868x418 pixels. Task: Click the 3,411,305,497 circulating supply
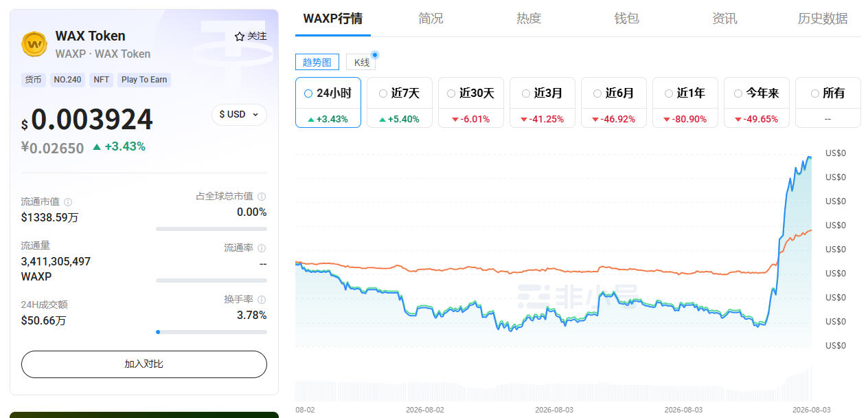click(x=56, y=261)
